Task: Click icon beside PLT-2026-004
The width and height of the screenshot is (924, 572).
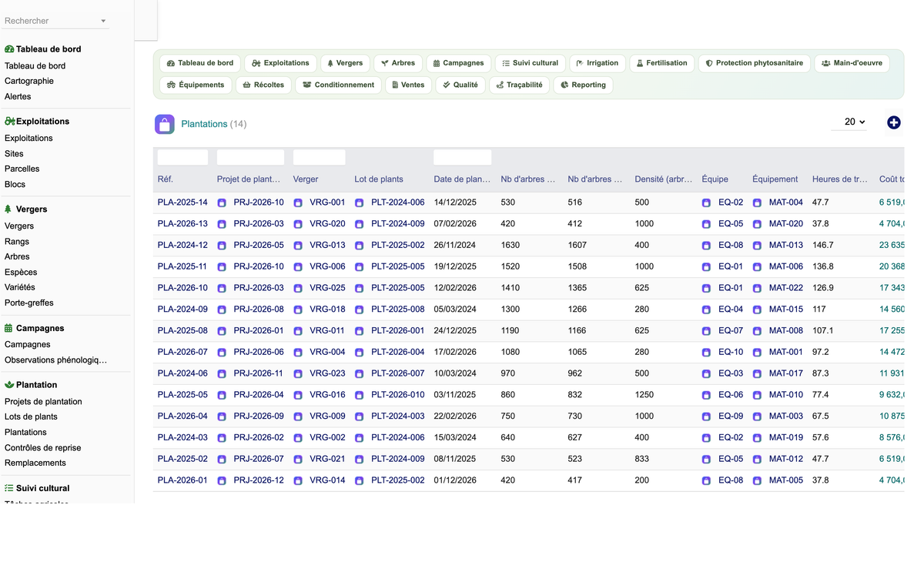Action: tap(360, 352)
